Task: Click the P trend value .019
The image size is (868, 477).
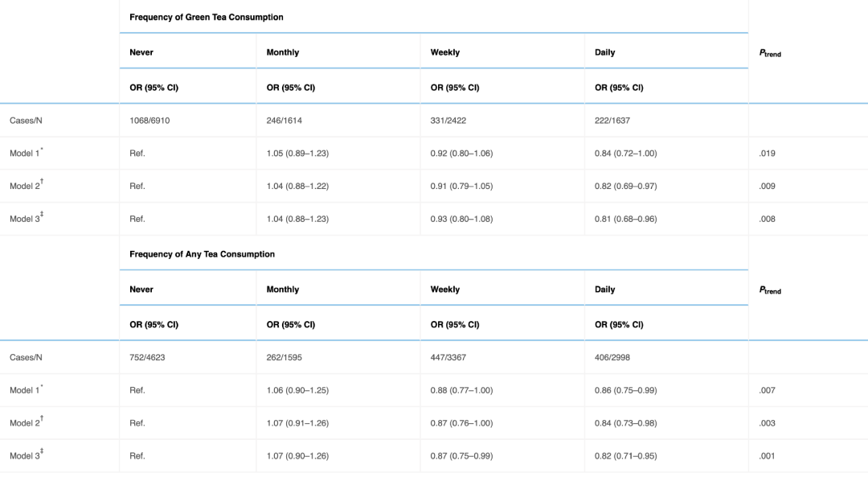Action: (x=767, y=154)
